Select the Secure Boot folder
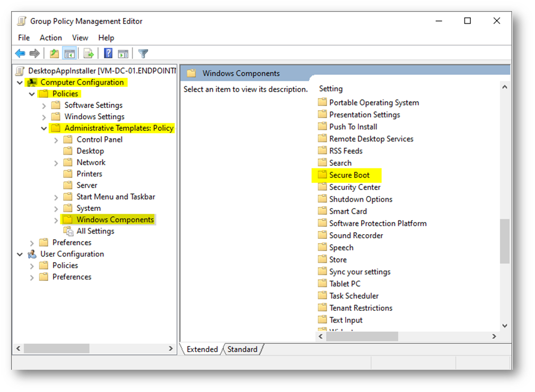Image resolution: width=535 pixels, height=392 pixels. click(x=349, y=175)
